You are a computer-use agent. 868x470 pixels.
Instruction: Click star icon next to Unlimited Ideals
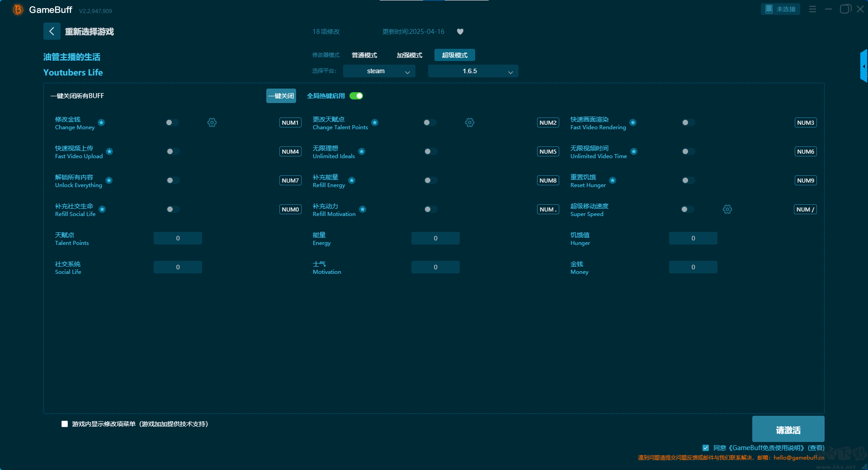(362, 151)
